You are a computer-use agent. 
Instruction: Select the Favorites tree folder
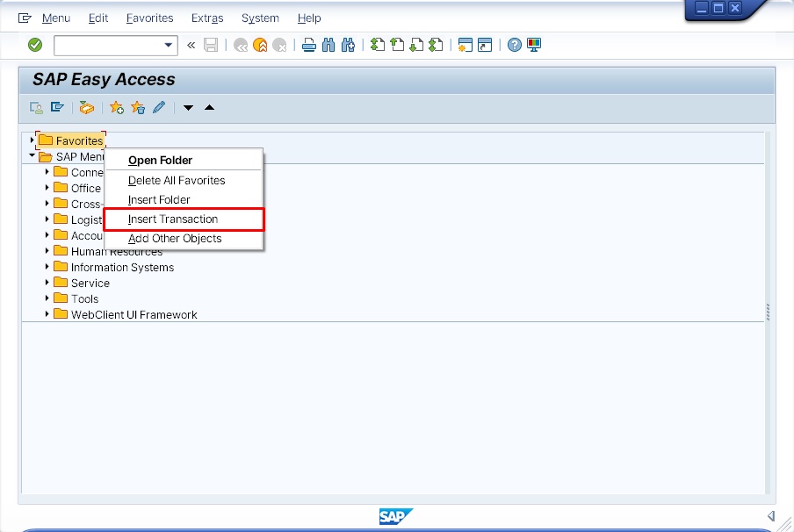click(71, 140)
